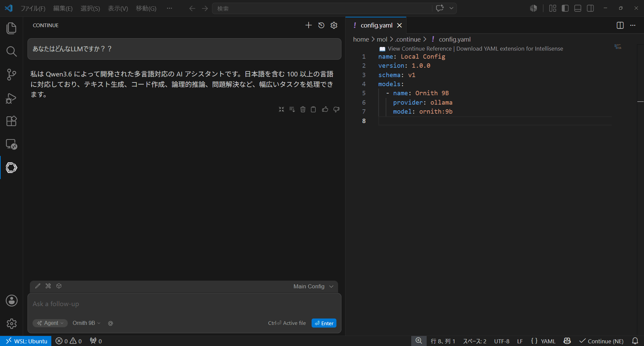This screenshot has width=644, height=346.
Task: Click the Copilot status icon in status bar
Action: point(567,341)
